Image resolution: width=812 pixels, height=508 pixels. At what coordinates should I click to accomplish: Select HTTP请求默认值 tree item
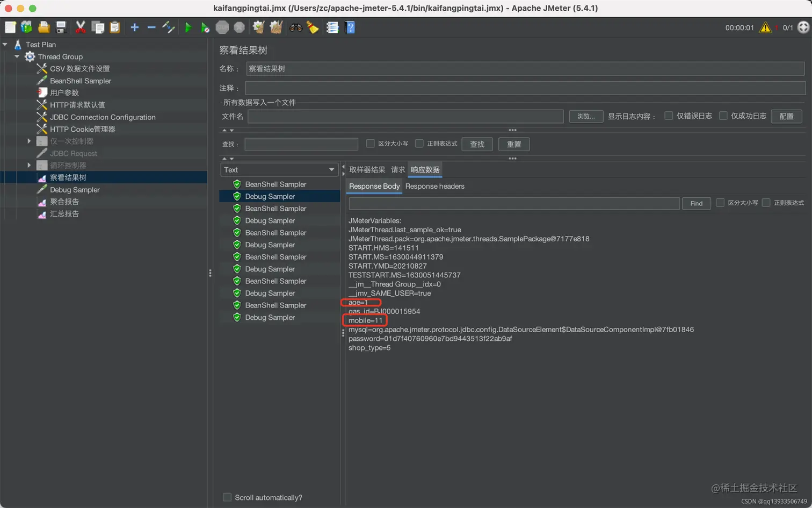77,105
